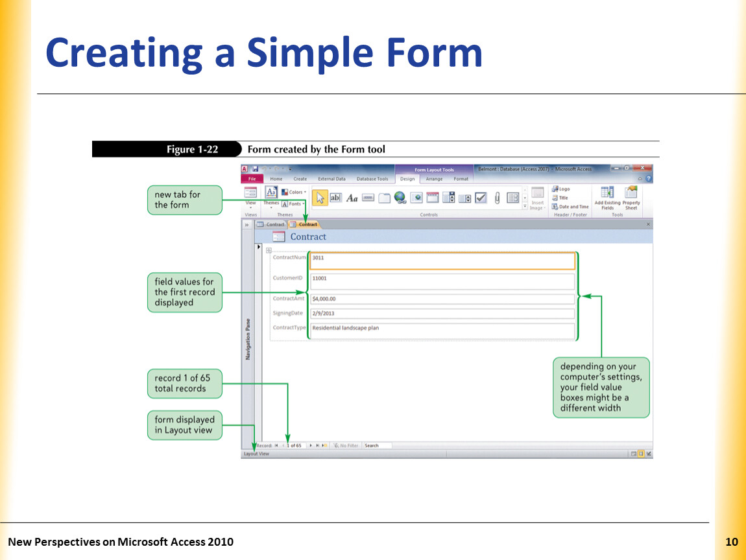Choose the Attachment paperclip control

pyautogui.click(x=497, y=198)
